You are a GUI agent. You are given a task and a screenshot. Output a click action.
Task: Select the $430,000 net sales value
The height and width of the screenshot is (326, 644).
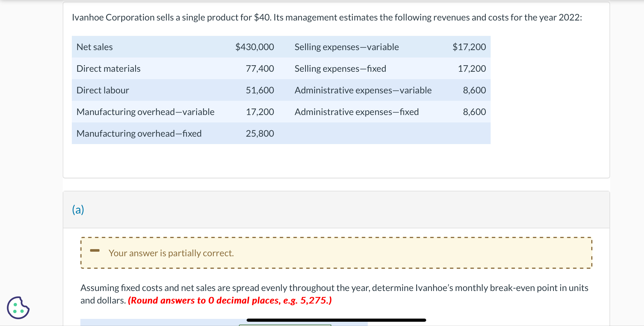point(255,47)
